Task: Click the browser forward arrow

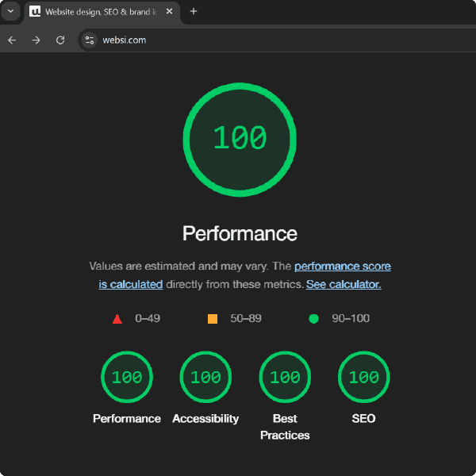Action: click(36, 40)
